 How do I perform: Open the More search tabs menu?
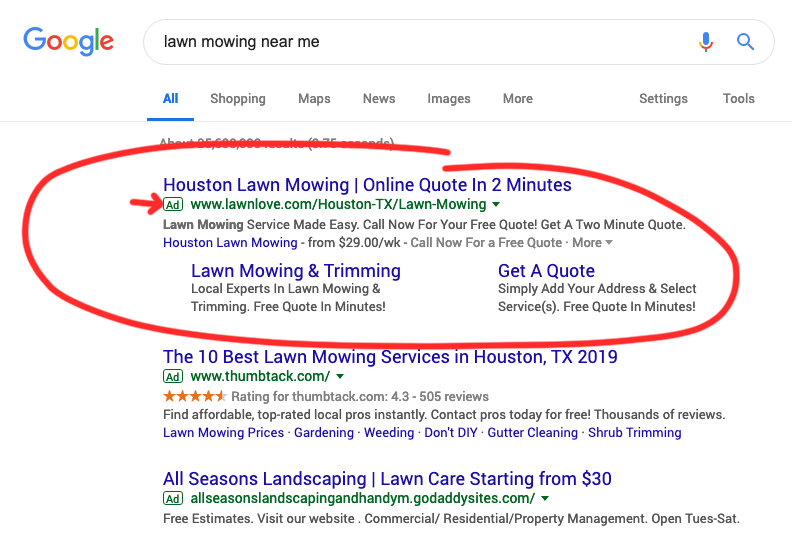click(518, 98)
